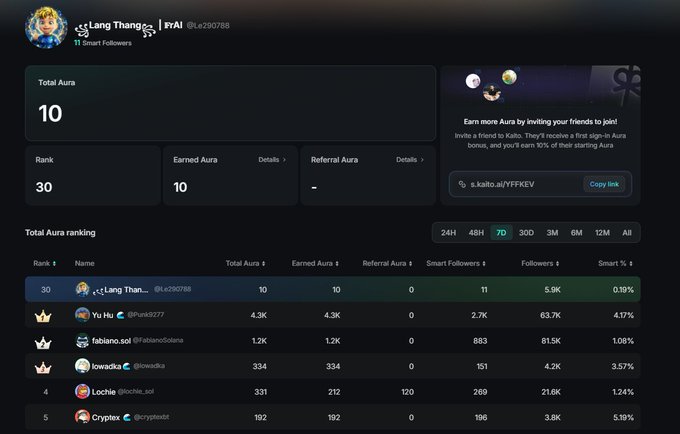Image resolution: width=680 pixels, height=434 pixels.
Task: Click Cryptex's Smart % value 5.19%
Action: [x=624, y=418]
